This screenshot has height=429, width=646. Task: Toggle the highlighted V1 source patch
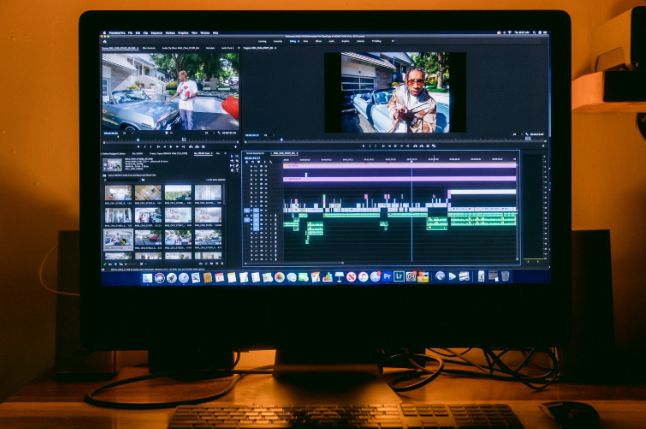(247, 210)
